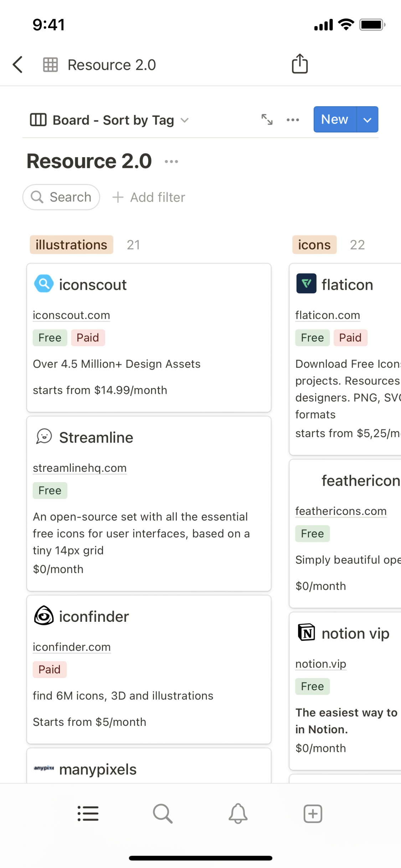Open the sidebar list menu icon
Screen dimensions: 401x868
88,813
